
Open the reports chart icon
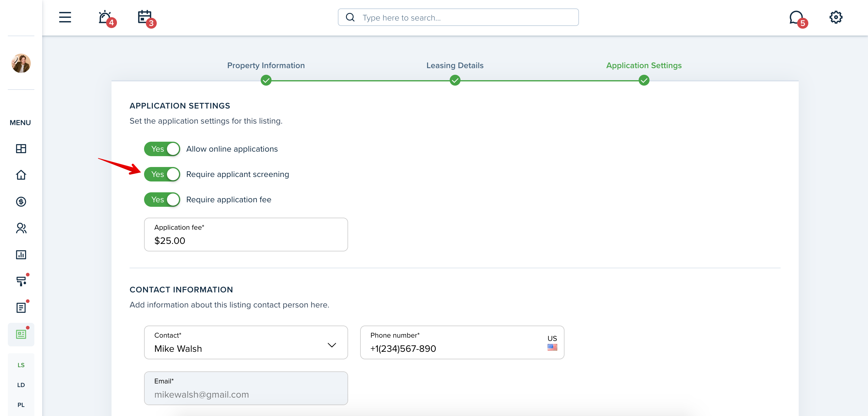tap(21, 254)
